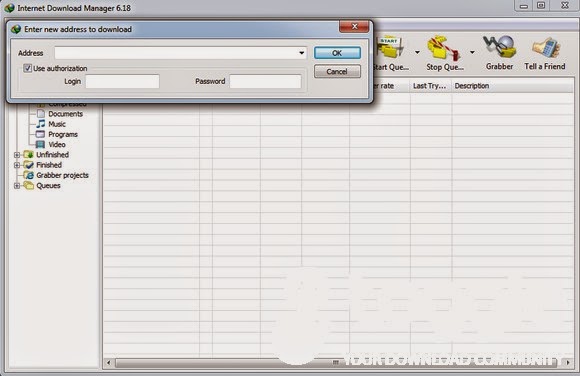Click the horizontal scrollbar thumb
580x376 pixels.
tap(336, 363)
